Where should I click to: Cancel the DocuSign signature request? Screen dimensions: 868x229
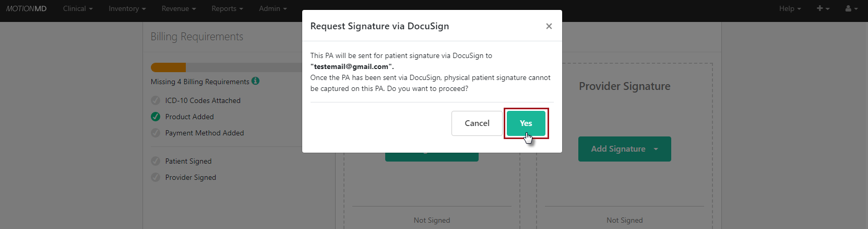[477, 123]
